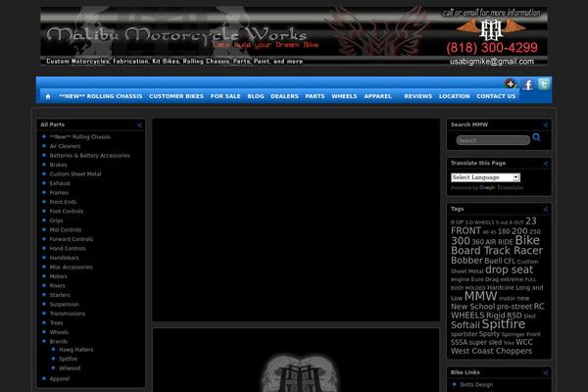Click the Search MMW input field
This screenshot has width=588, height=392.
[x=493, y=140]
